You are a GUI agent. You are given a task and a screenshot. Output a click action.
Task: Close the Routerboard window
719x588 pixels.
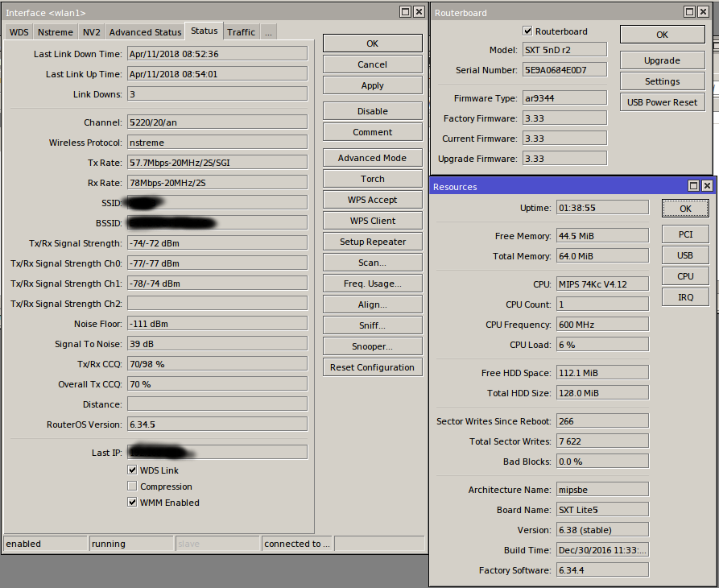coord(703,12)
